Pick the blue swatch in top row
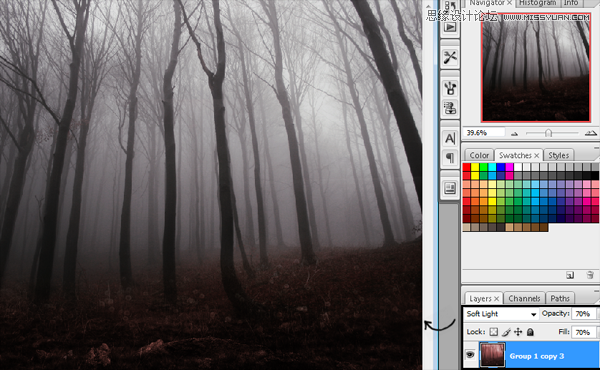Screen dimensions: 600x370 click(501, 167)
